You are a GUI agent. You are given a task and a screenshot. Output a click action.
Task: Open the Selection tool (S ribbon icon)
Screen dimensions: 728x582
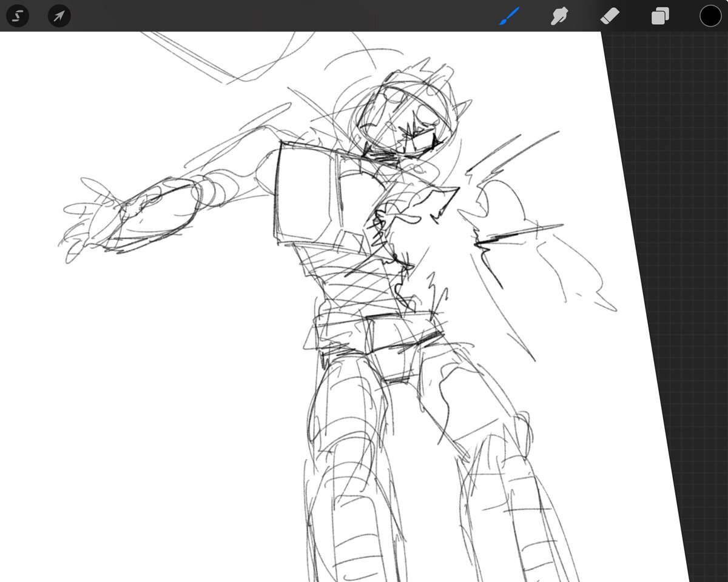tap(18, 16)
